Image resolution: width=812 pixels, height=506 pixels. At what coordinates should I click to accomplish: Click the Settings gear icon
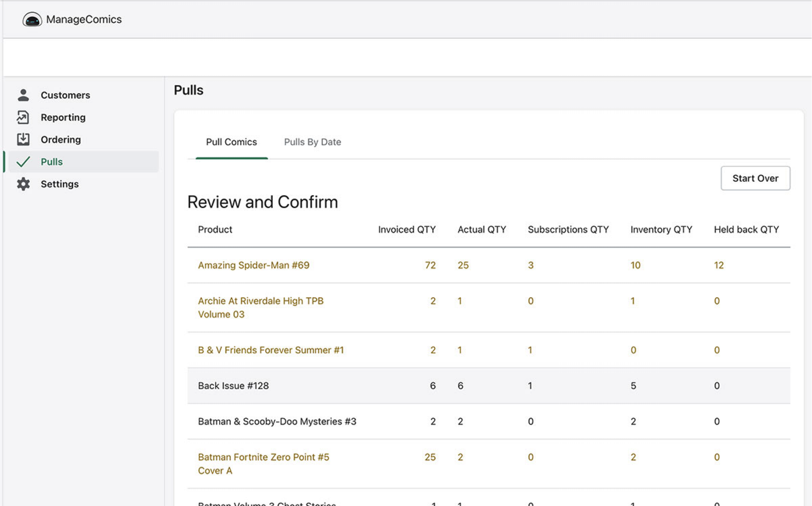[x=23, y=184]
